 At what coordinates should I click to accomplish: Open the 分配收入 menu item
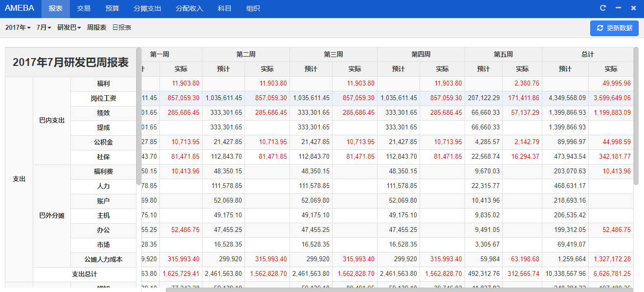pos(189,9)
